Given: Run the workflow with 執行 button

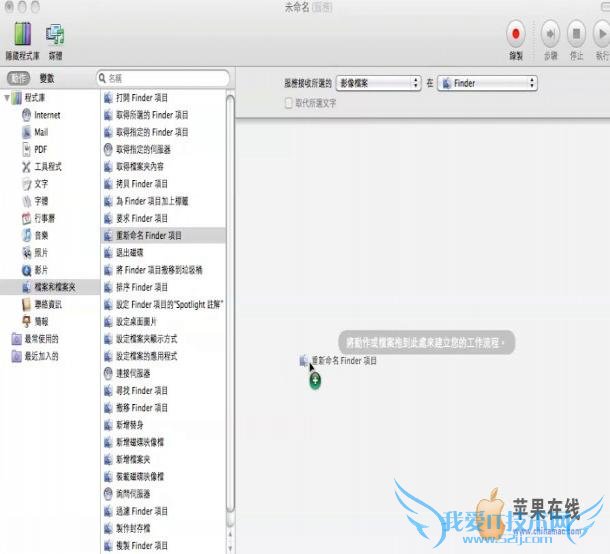Looking at the screenshot, I should 602,34.
